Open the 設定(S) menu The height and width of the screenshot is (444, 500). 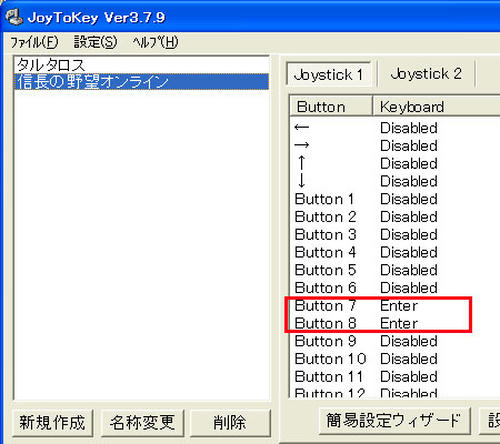95,42
